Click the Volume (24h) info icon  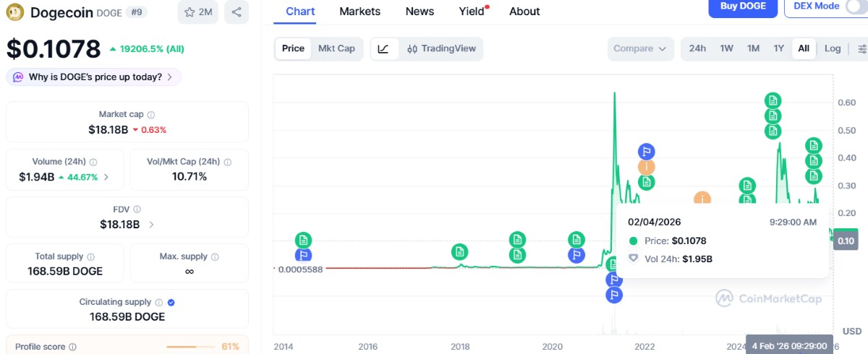pyautogui.click(x=94, y=163)
